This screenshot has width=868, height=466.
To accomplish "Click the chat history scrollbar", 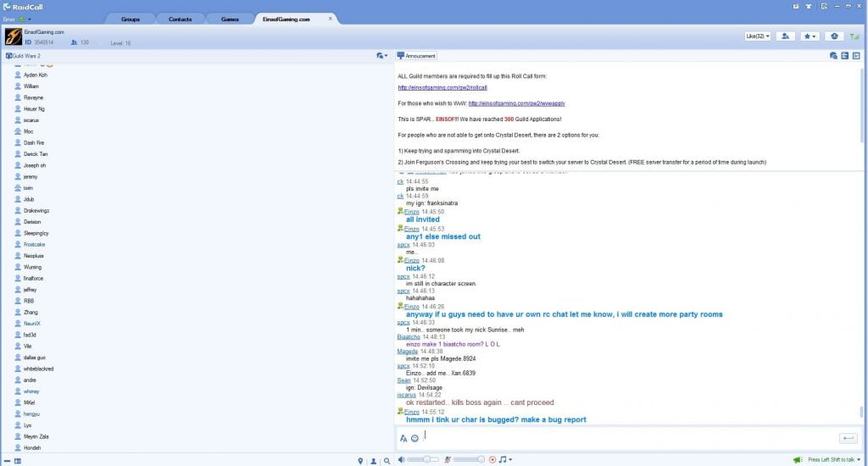I will 861,412.
